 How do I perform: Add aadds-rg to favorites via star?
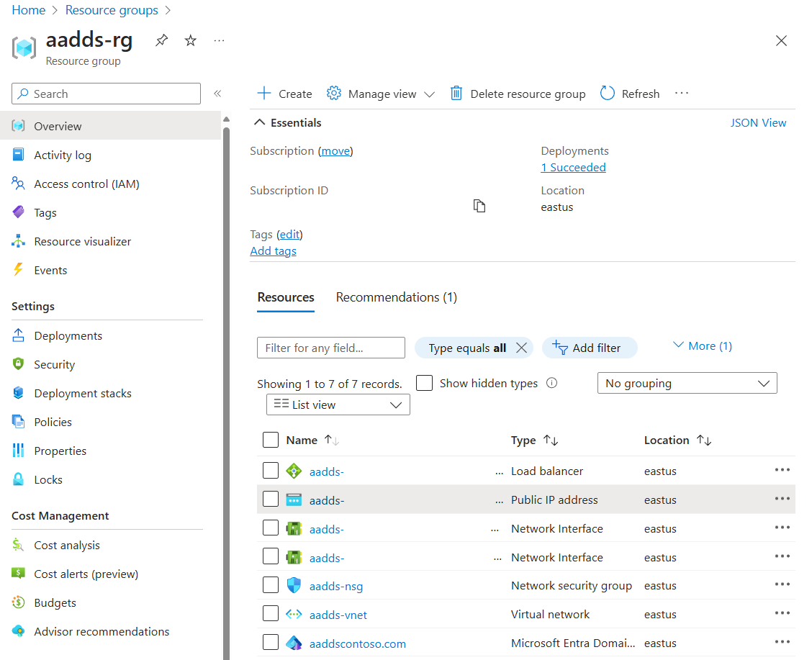click(190, 40)
